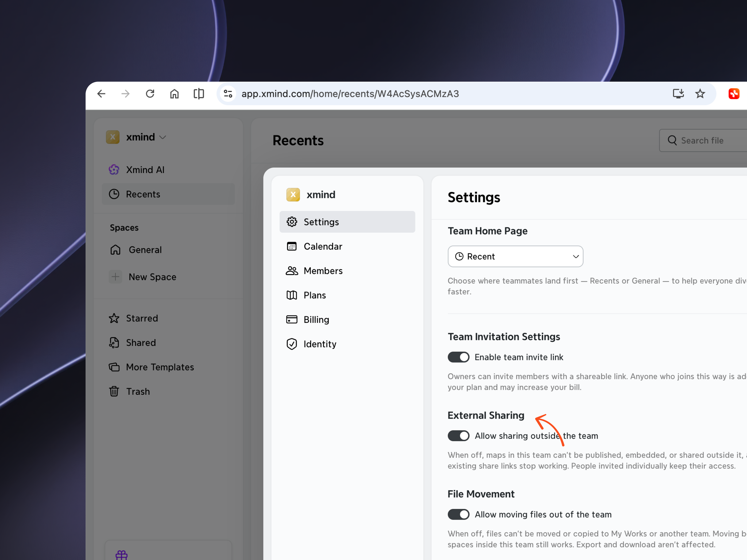Click the Calendar icon in the settings menu

pos(292,246)
